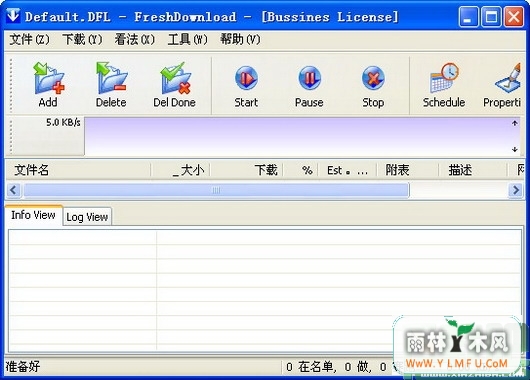Sort list by Est. column header

pos(347,170)
